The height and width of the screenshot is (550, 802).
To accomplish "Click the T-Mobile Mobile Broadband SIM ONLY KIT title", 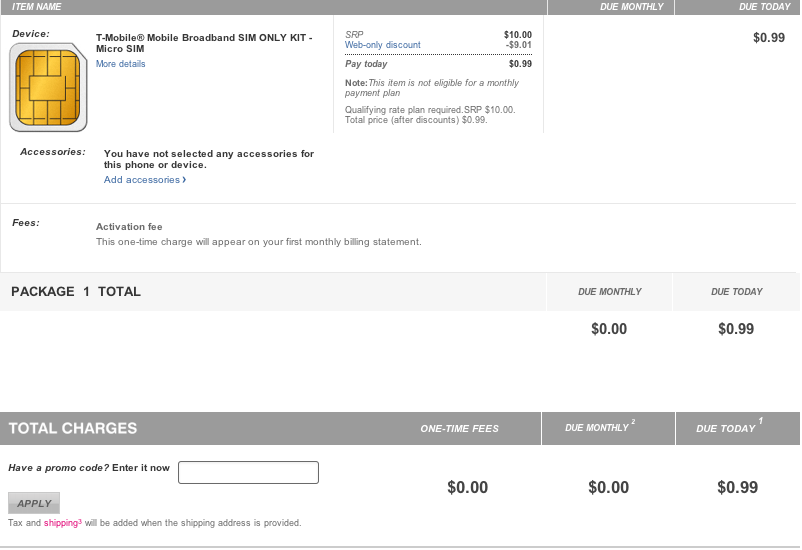I will [x=204, y=43].
